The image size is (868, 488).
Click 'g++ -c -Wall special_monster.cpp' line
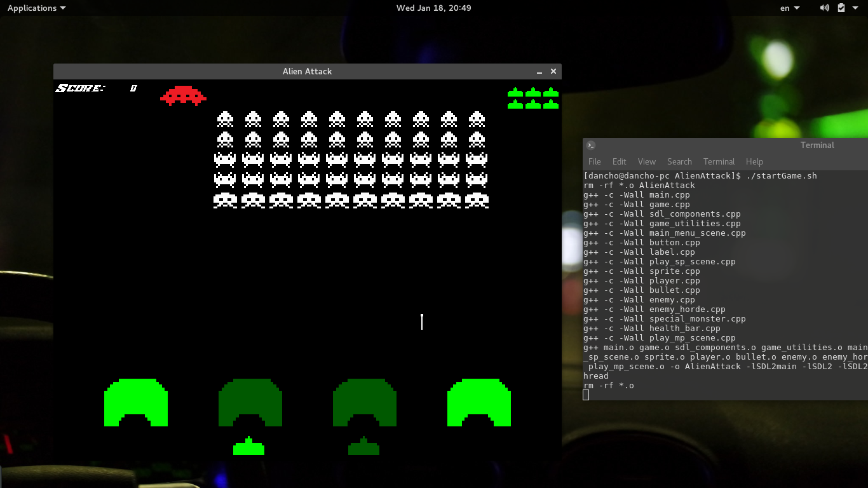665,318
